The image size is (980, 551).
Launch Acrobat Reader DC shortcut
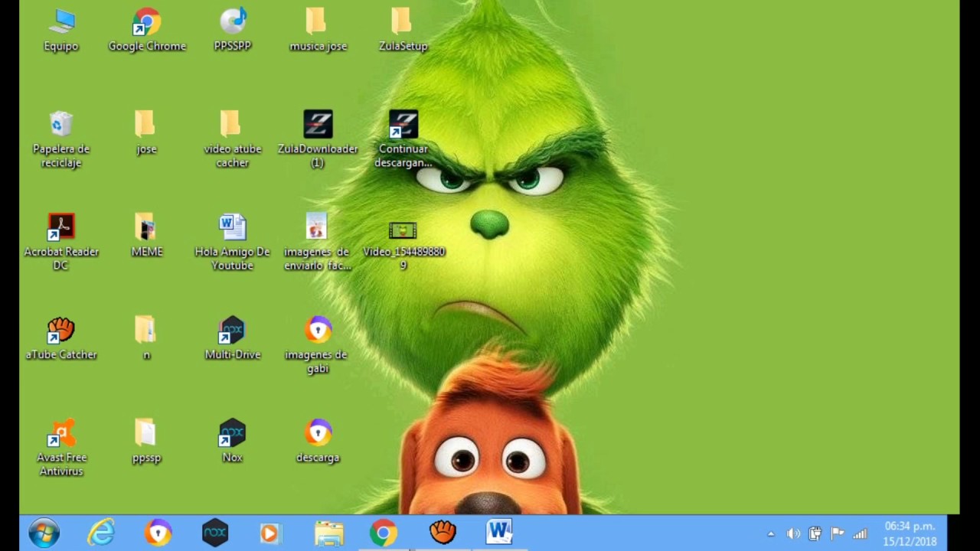pos(61,242)
